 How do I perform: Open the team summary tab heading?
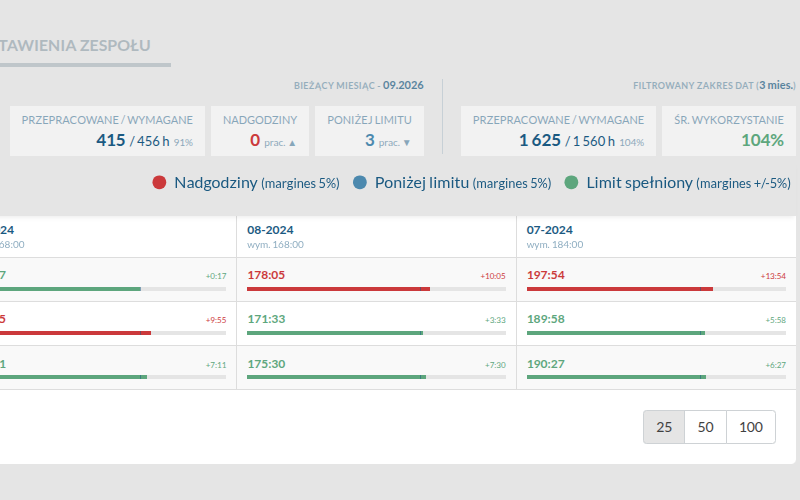(76, 45)
